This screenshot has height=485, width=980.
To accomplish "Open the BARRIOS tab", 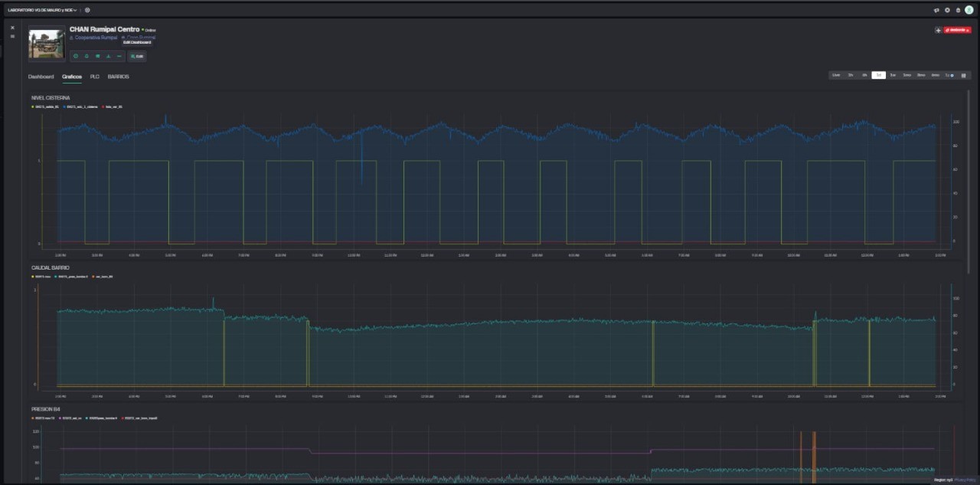I will 118,77.
